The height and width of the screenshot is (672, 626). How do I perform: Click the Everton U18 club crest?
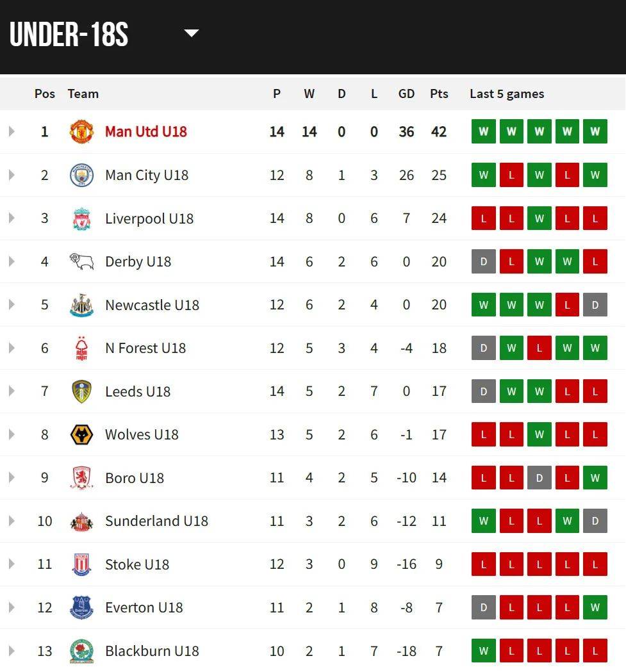point(81,607)
